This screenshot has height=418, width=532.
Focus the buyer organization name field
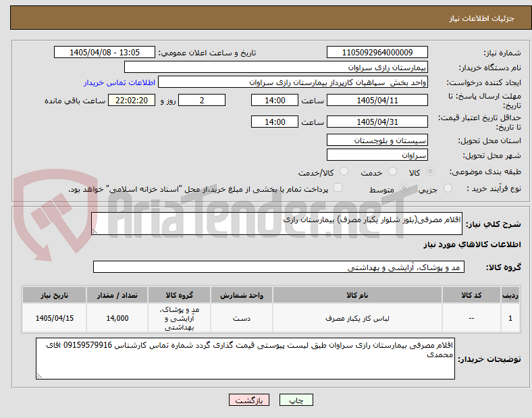click(276, 67)
